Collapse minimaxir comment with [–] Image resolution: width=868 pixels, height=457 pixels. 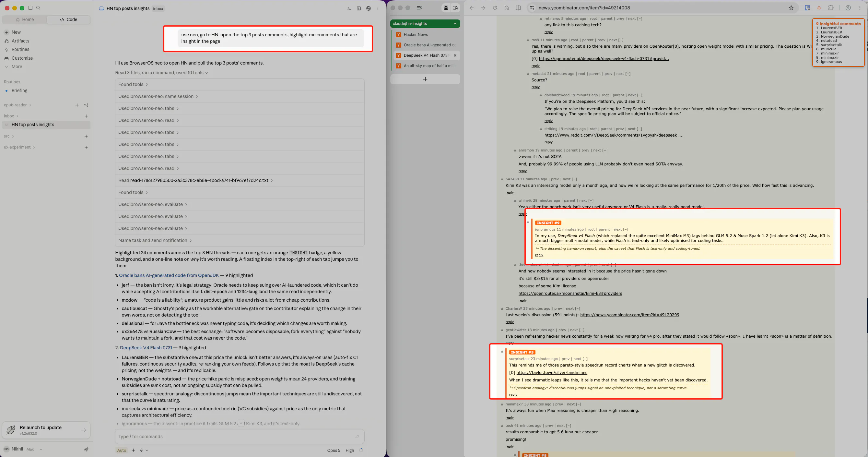[x=579, y=404]
